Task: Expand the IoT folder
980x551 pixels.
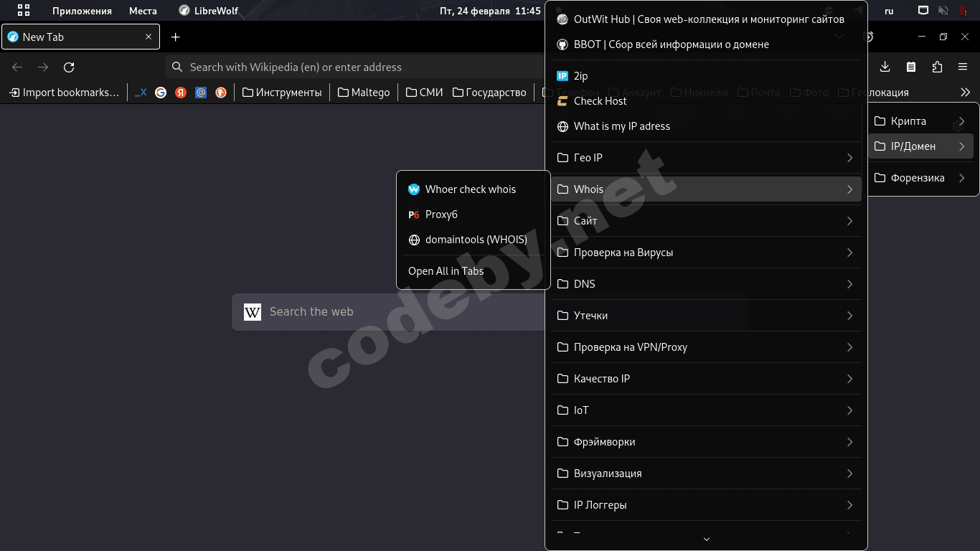Action: pyautogui.click(x=706, y=410)
